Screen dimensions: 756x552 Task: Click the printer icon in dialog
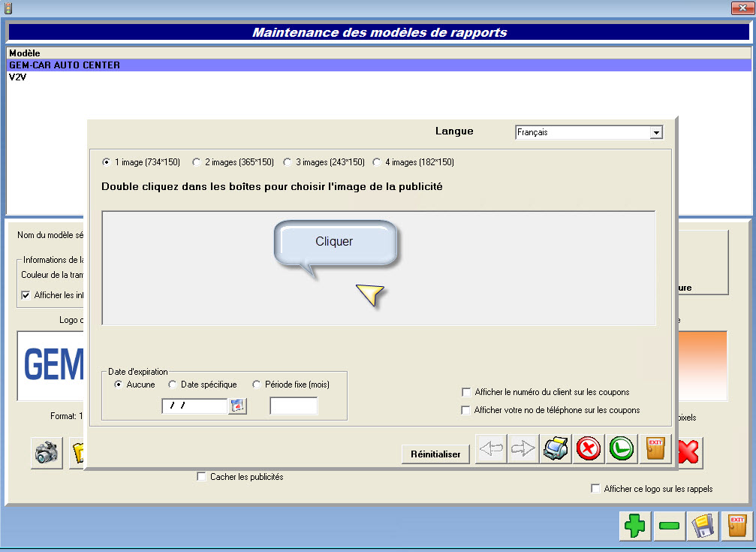coord(556,449)
